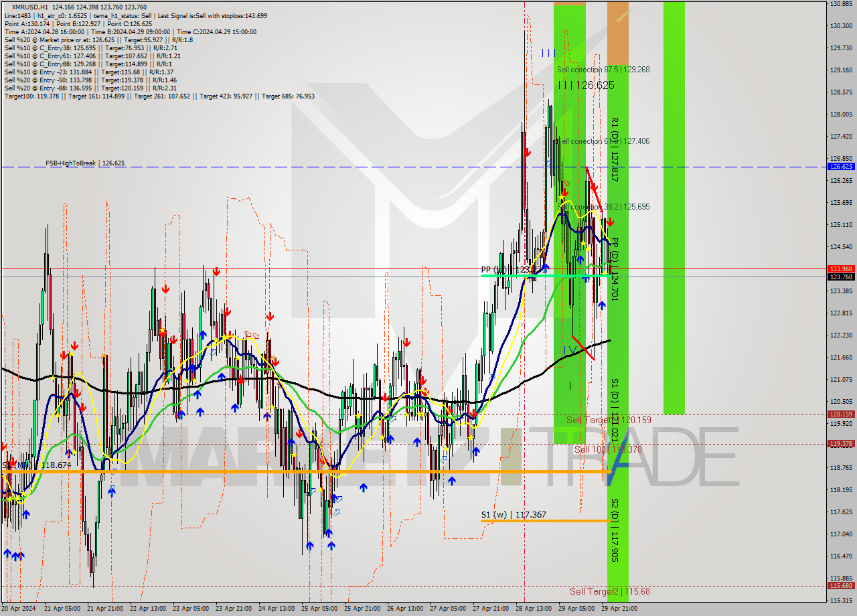
Task: Click the 122.230 price axis value
Action: tap(841, 335)
